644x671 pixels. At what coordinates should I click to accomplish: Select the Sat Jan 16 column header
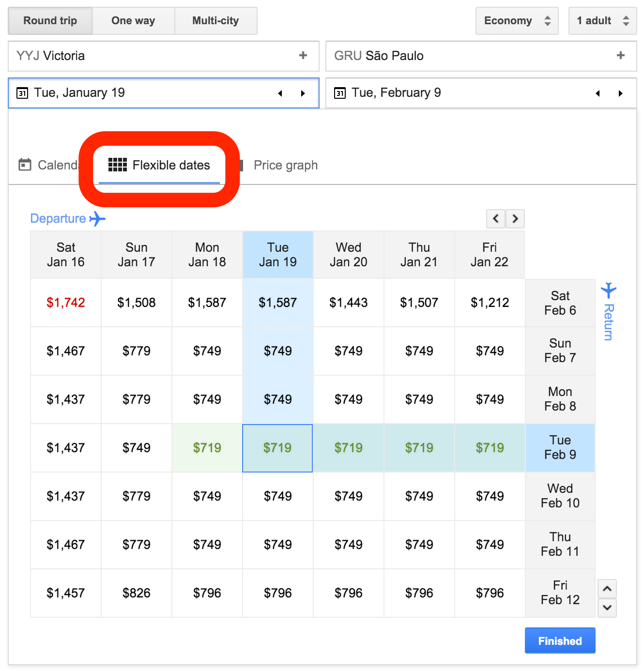tap(66, 255)
